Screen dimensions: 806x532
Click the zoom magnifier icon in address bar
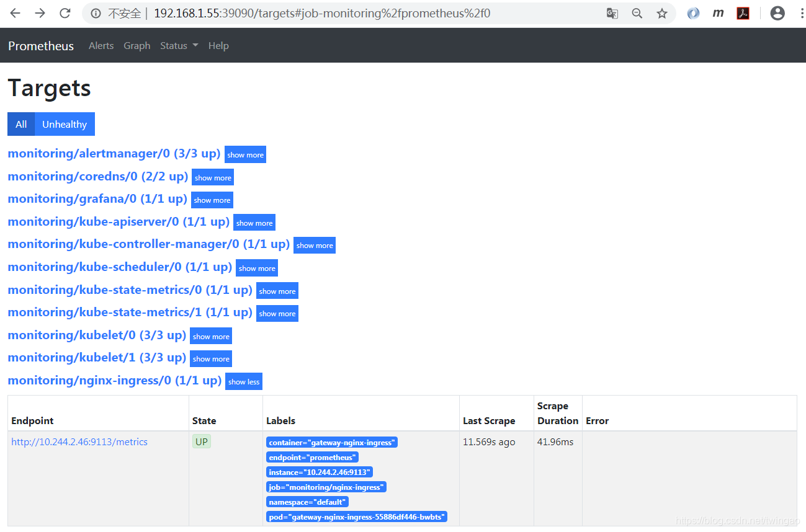tap(637, 13)
